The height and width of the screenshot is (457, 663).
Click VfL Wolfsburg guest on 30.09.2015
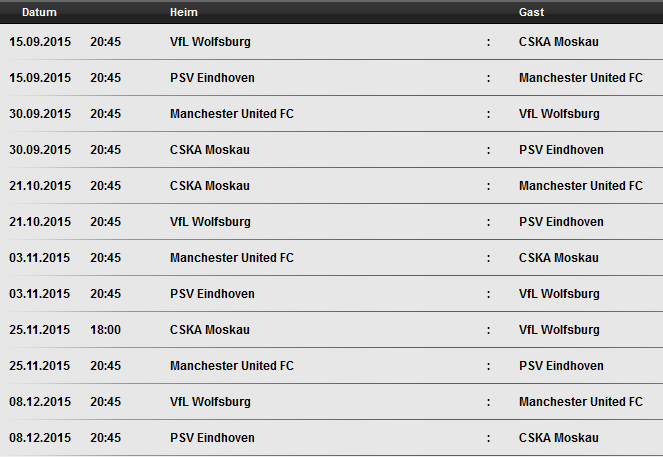(559, 114)
